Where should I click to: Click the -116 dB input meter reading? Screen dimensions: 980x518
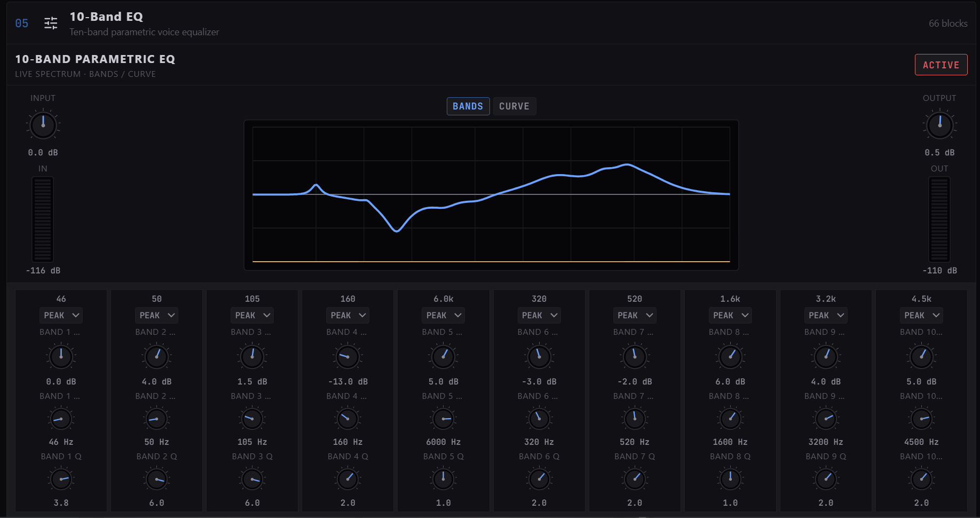coord(43,271)
